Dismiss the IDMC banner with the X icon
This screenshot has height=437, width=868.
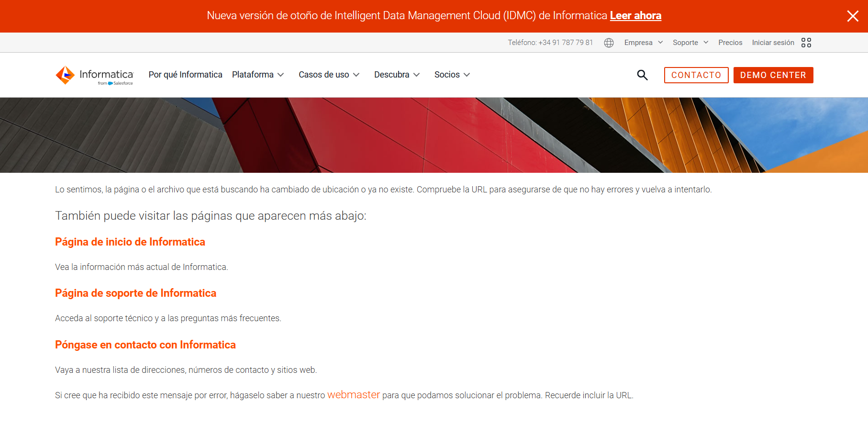(853, 16)
